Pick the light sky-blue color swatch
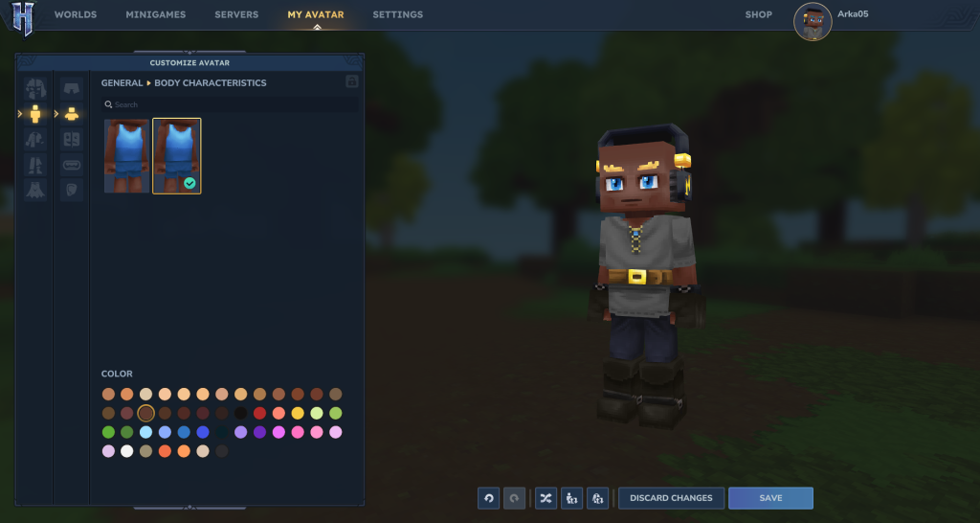The image size is (980, 523). (145, 432)
